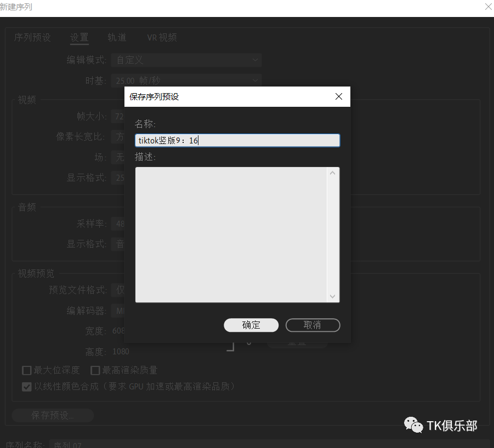The height and width of the screenshot is (448, 494).
Task: Select the 设置 tab
Action: point(80,38)
